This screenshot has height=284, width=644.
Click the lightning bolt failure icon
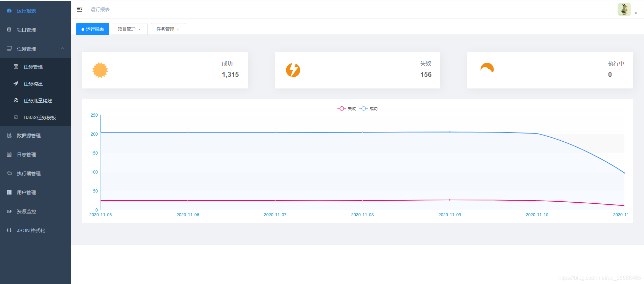293,70
